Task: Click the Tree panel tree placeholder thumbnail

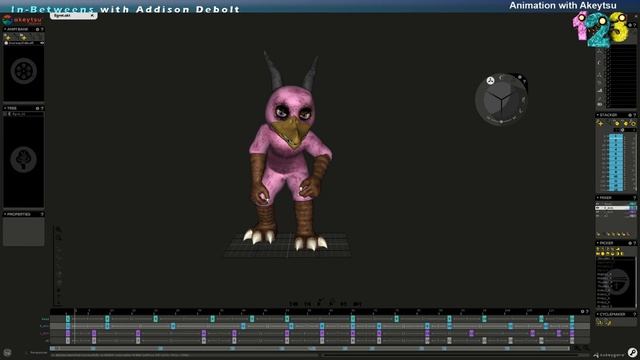Action: 23,159
